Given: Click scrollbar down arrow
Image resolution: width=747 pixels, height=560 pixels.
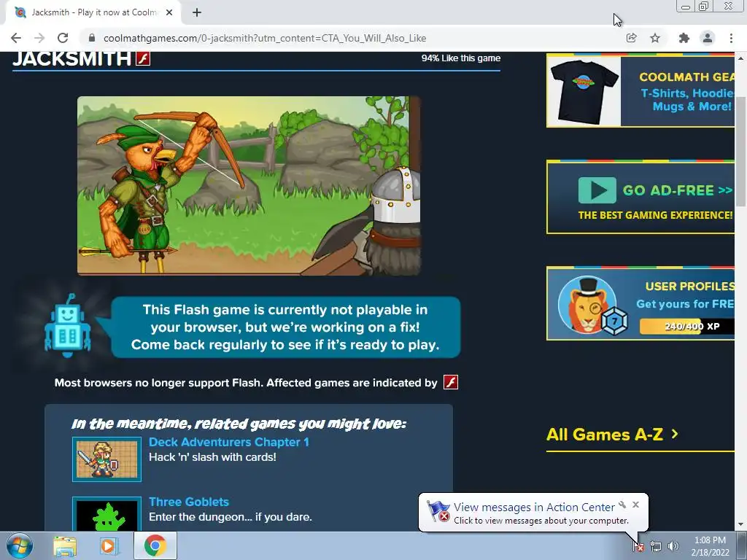Looking at the screenshot, I should (741, 525).
